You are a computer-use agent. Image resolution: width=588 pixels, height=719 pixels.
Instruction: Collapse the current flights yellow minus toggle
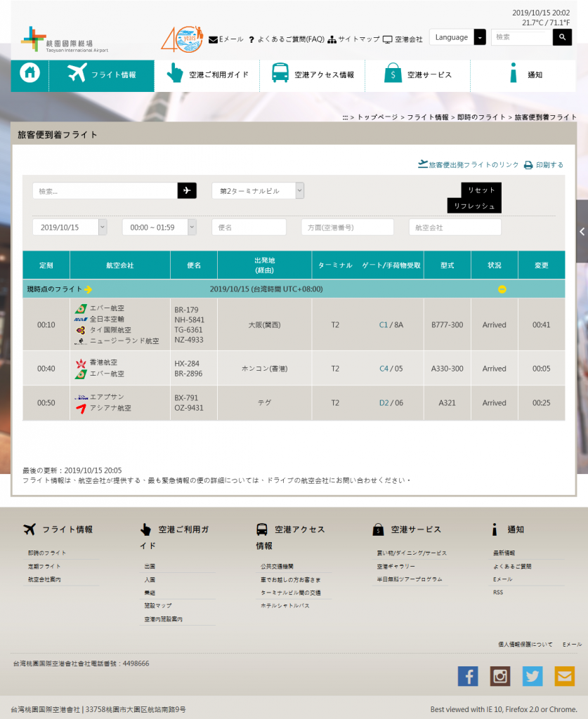coord(502,289)
